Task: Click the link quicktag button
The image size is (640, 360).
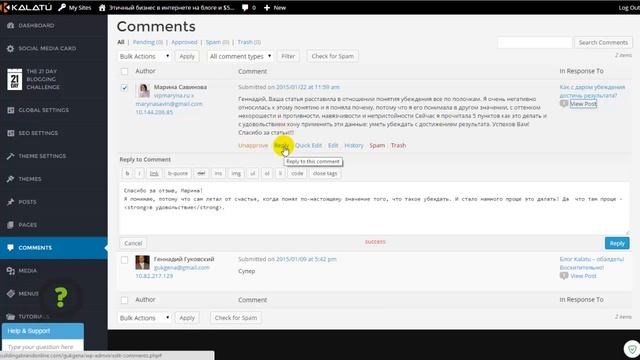Action: coord(154,173)
